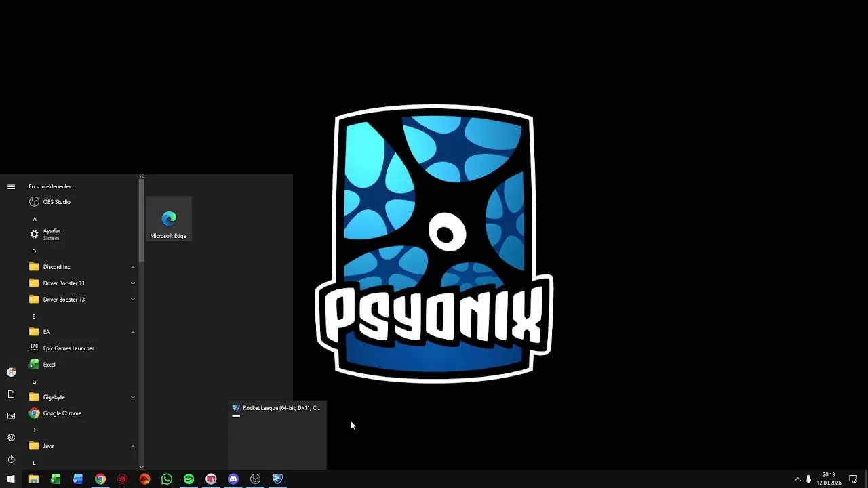The height and width of the screenshot is (488, 868).
Task: Launch Epic Games Launcher from the app list
Action: [81, 348]
